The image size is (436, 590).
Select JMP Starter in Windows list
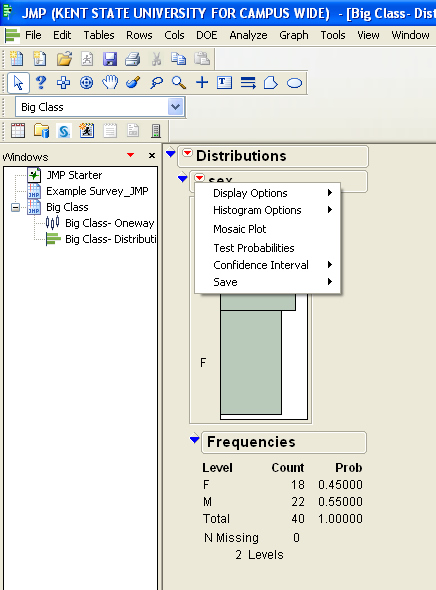pyautogui.click(x=74, y=175)
